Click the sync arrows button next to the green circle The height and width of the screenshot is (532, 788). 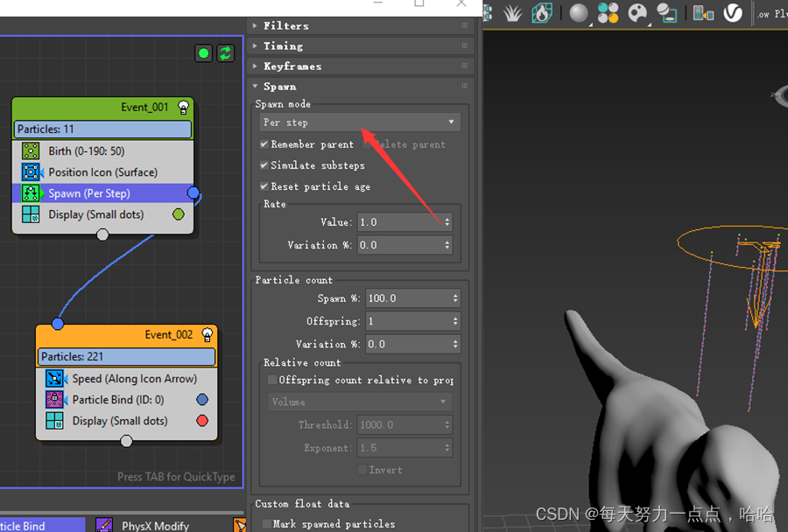(225, 52)
